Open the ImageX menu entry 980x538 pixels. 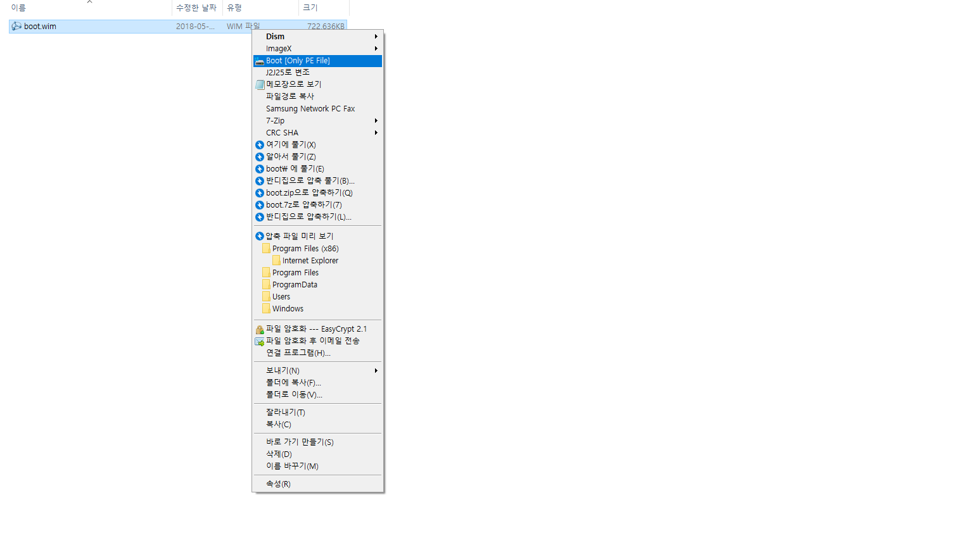coord(317,49)
